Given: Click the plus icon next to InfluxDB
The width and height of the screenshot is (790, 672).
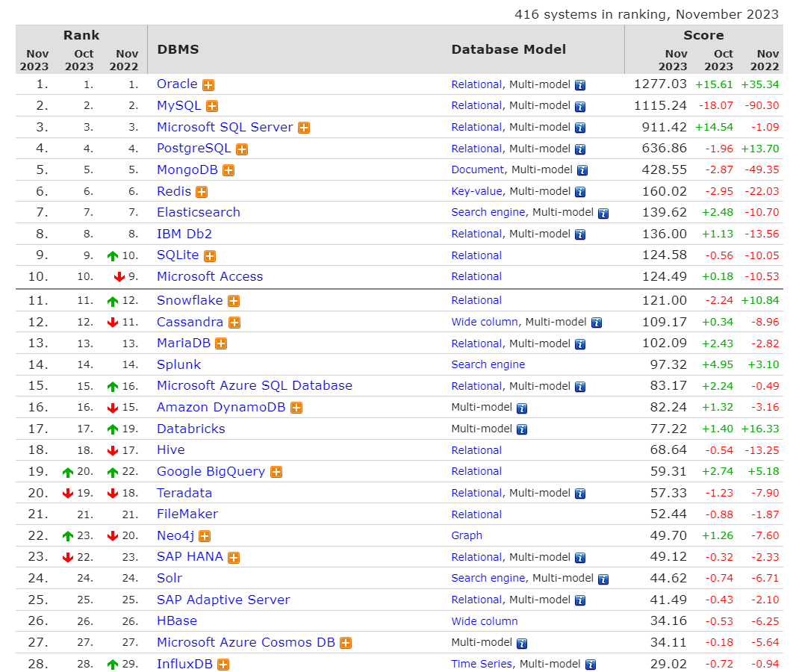Looking at the screenshot, I should pos(223,665).
